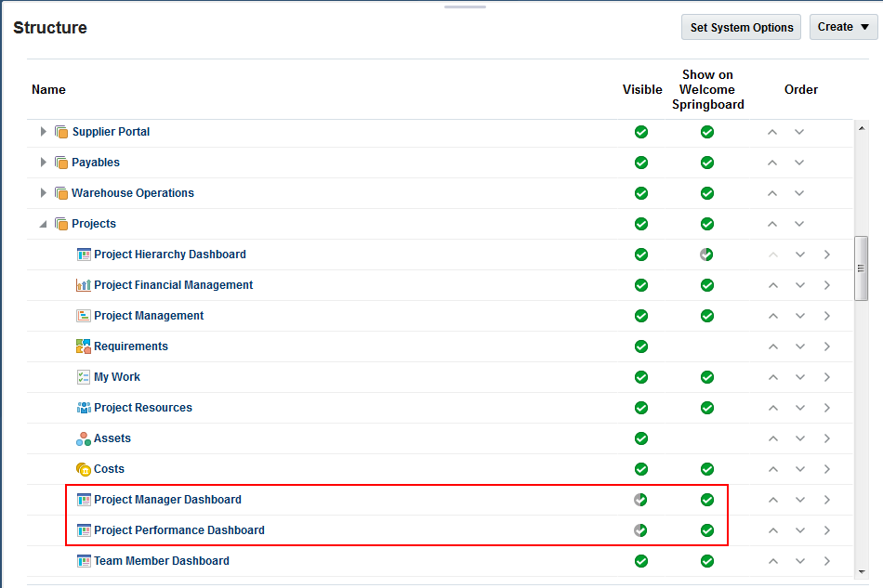Click the Set System Options button
Image resolution: width=883 pixels, height=588 pixels.
tap(741, 27)
